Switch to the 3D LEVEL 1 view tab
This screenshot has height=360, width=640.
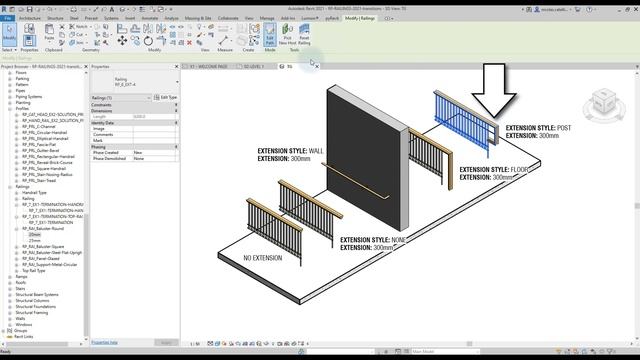pyautogui.click(x=253, y=66)
